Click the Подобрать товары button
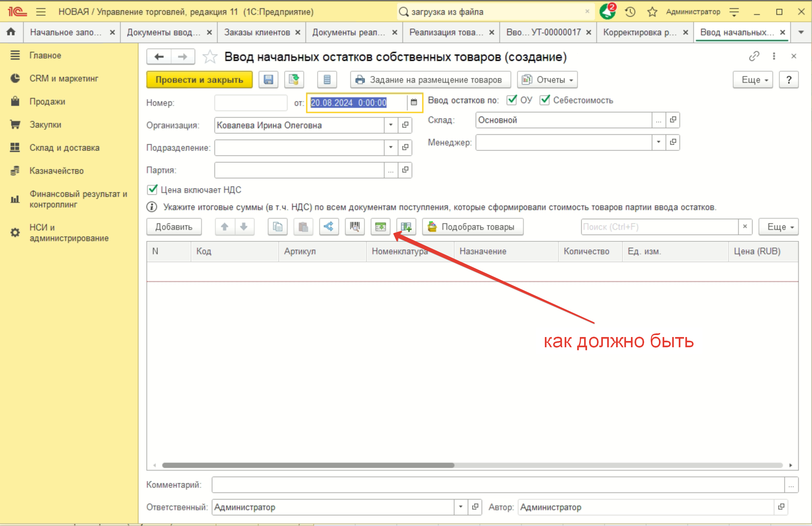812x526 pixels. tap(473, 227)
